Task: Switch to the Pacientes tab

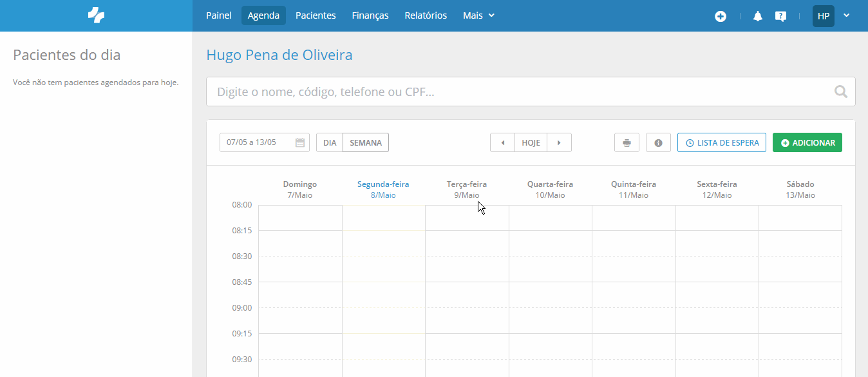Action: tap(316, 15)
